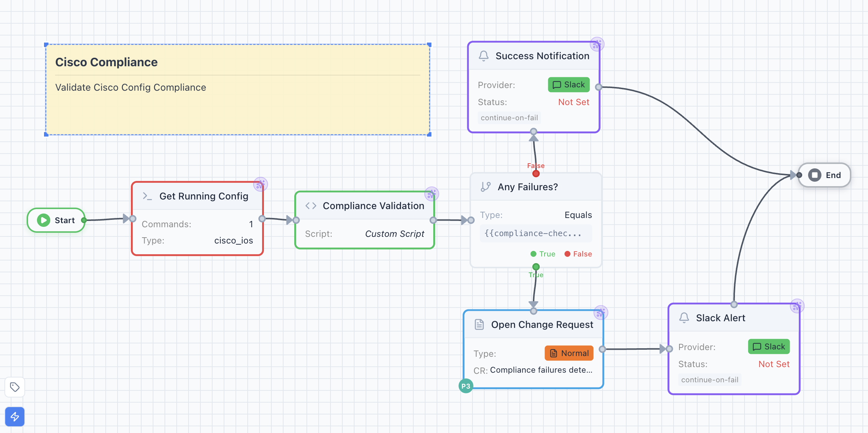Click the Slack provider badge in Success Notification
868x433 pixels.
[569, 85]
